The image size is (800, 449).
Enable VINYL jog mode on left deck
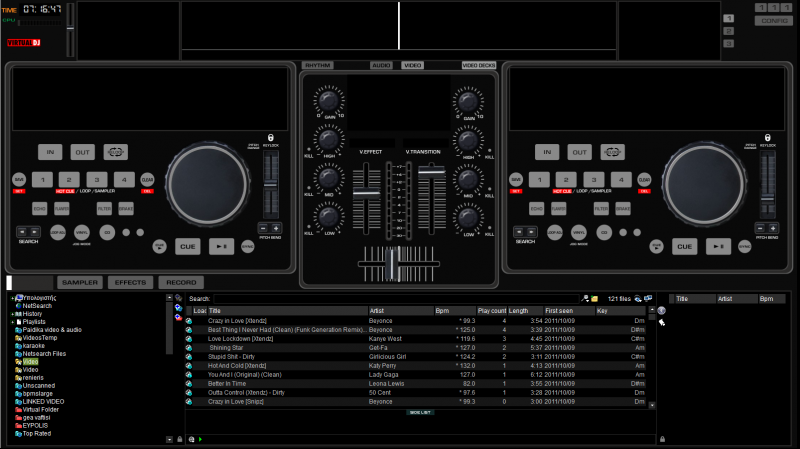pos(82,233)
